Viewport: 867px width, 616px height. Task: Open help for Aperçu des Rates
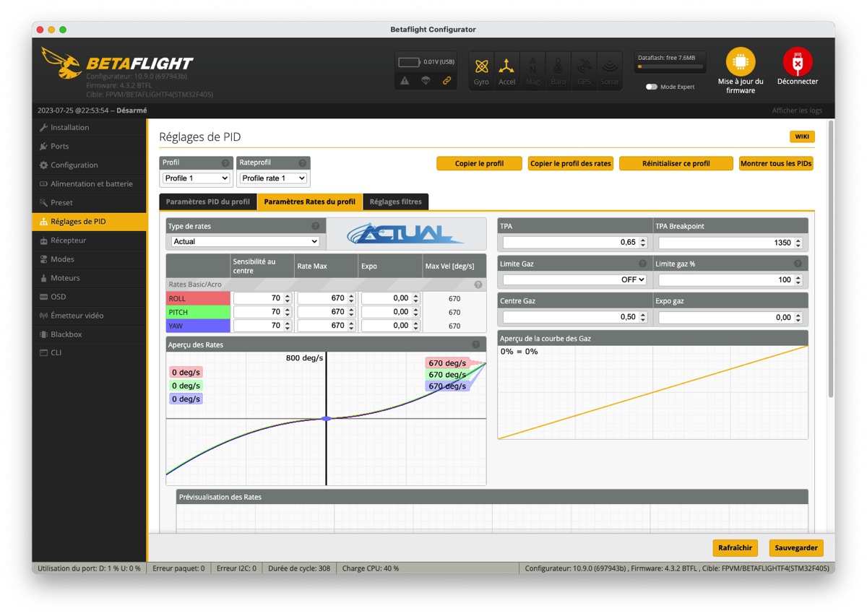coord(476,344)
